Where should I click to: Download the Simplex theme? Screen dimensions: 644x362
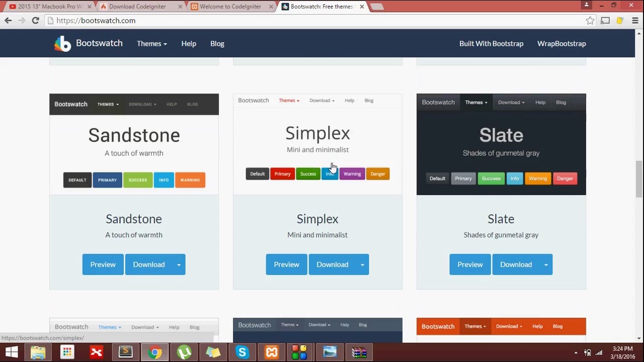click(x=333, y=264)
